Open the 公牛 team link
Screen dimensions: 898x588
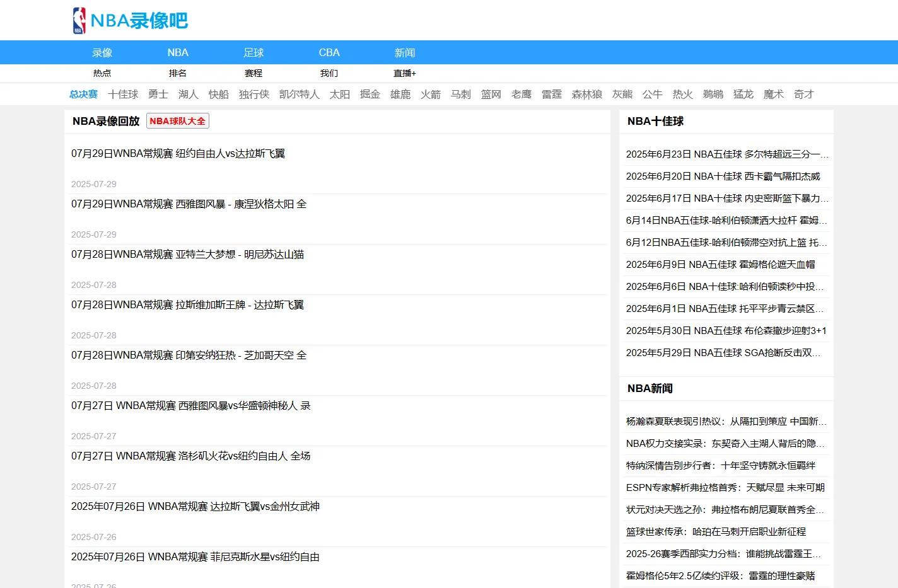[x=653, y=95]
